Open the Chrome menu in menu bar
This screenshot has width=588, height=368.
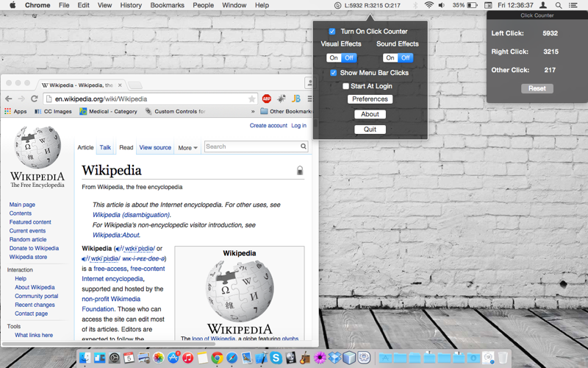click(x=37, y=5)
